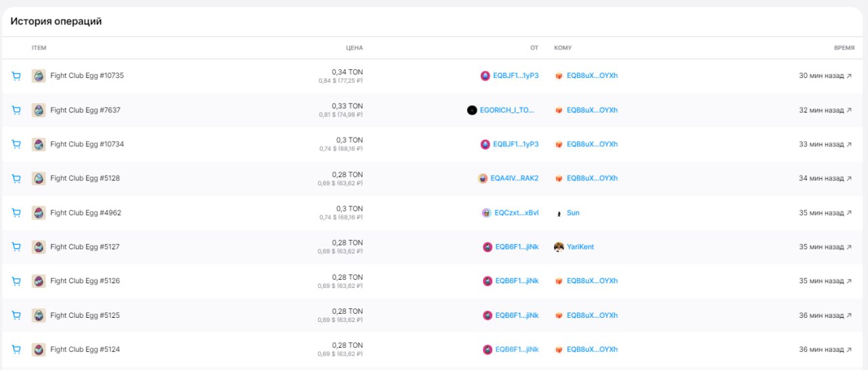
Task: Open transaction arrow for 32 мин назад
Action: click(849, 110)
